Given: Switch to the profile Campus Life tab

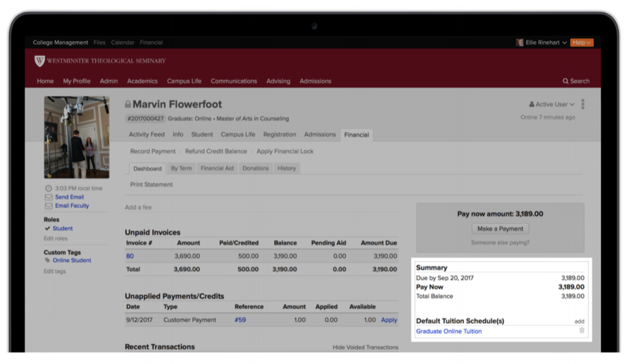Looking at the screenshot, I should 238,134.
